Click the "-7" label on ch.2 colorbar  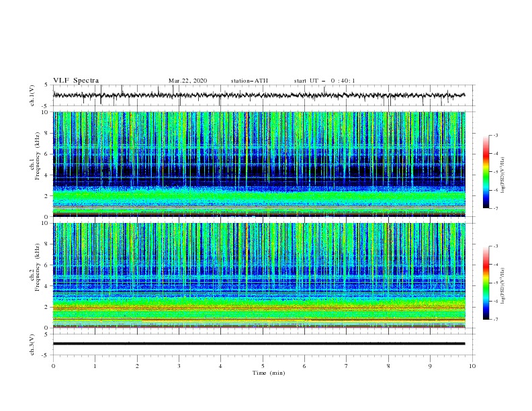click(495, 319)
